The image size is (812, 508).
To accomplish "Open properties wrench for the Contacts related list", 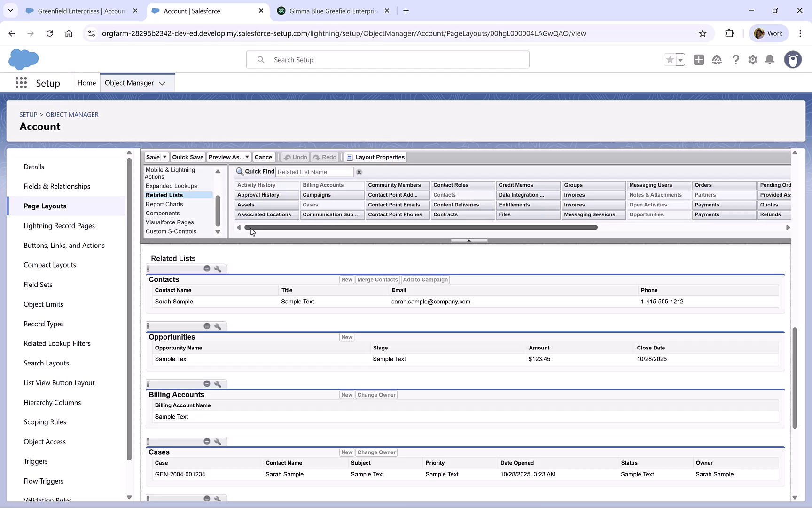I will coord(218,268).
